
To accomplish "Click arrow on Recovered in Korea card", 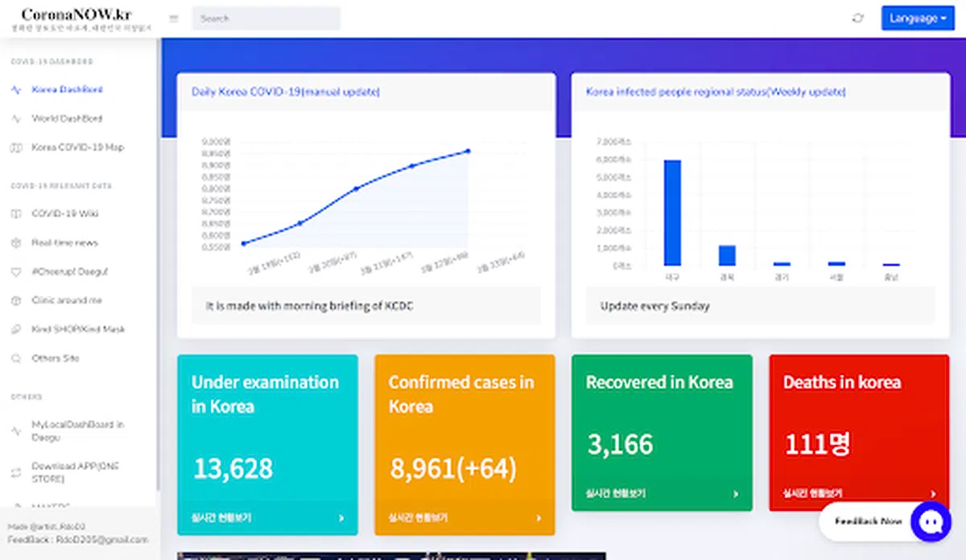I will pyautogui.click(x=736, y=494).
